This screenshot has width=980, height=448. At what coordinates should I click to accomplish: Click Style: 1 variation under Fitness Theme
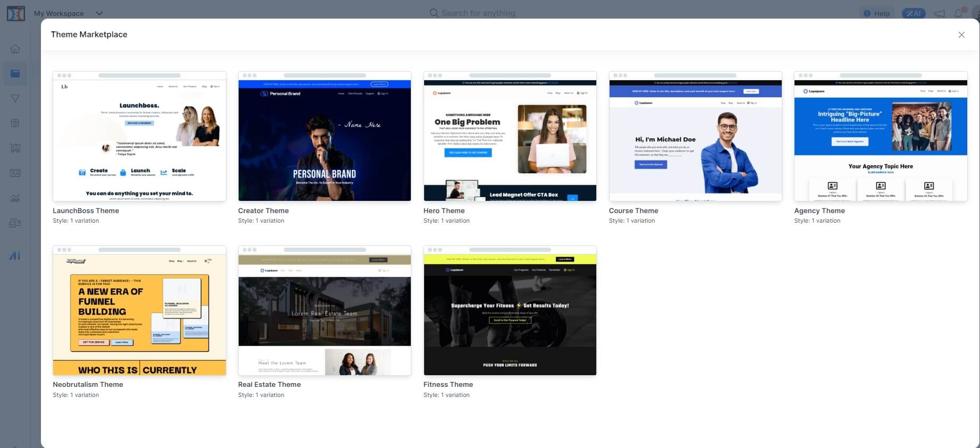pyautogui.click(x=446, y=395)
